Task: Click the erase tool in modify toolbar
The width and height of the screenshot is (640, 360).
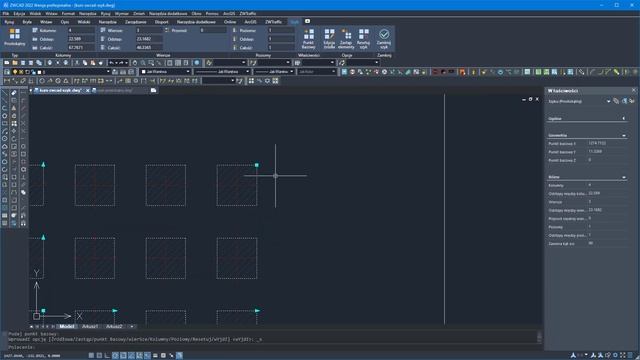Action: (x=14, y=93)
